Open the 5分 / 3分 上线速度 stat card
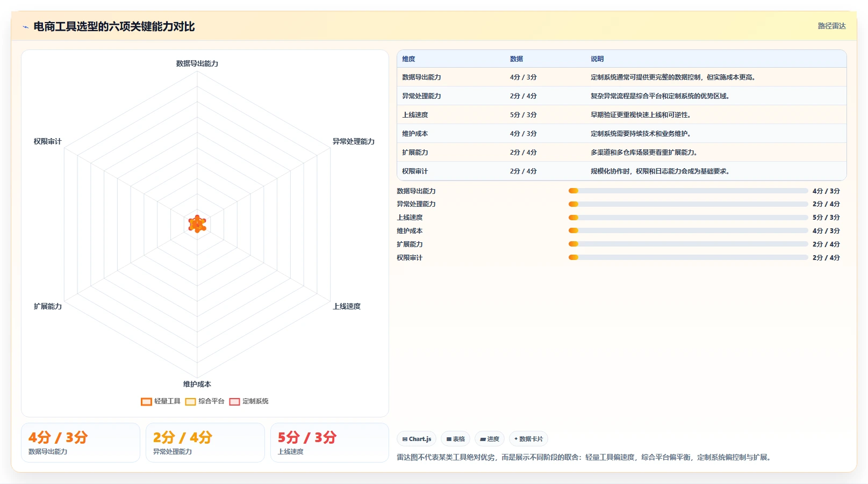Image resolution: width=868 pixels, height=484 pixels. [329, 443]
